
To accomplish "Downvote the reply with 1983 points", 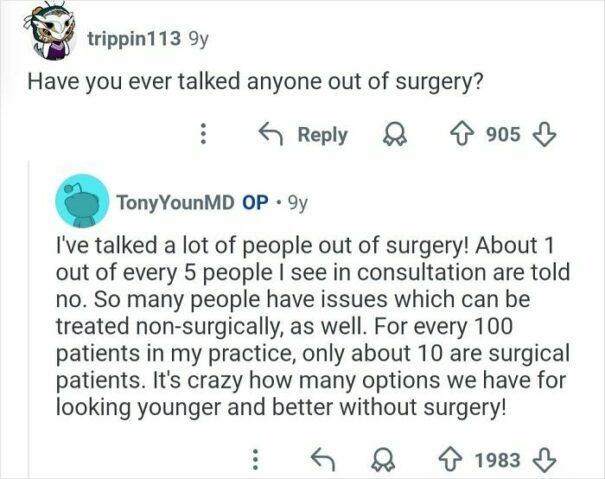I will tap(544, 460).
